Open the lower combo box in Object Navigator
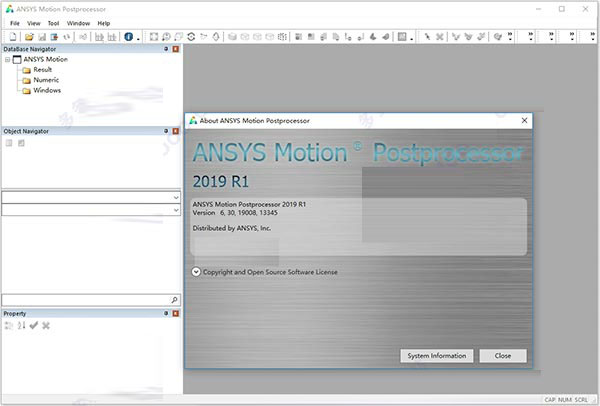The height and width of the screenshot is (406, 600). click(x=176, y=210)
